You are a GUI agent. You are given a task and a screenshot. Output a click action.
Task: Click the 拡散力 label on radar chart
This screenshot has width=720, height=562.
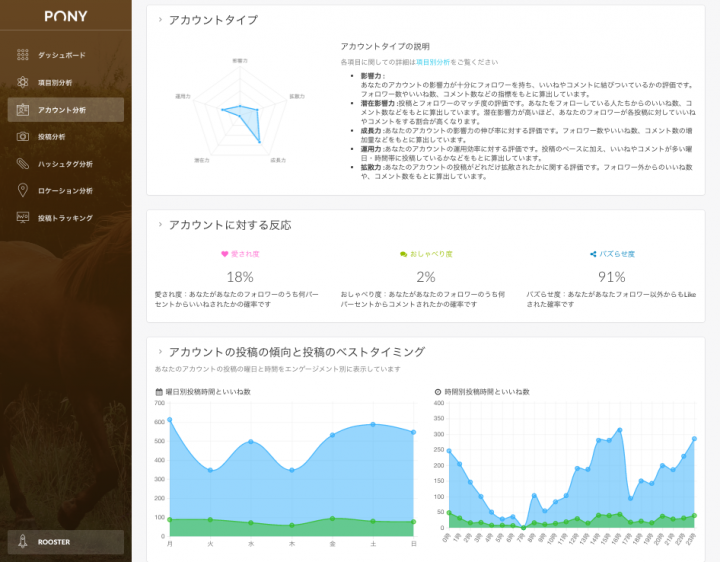[x=297, y=96]
